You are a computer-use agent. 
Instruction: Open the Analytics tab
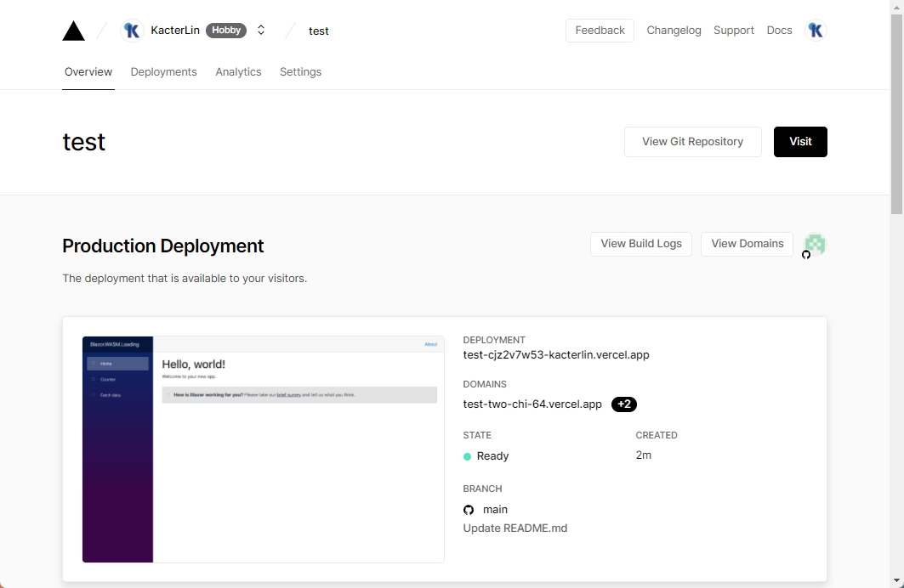(238, 72)
